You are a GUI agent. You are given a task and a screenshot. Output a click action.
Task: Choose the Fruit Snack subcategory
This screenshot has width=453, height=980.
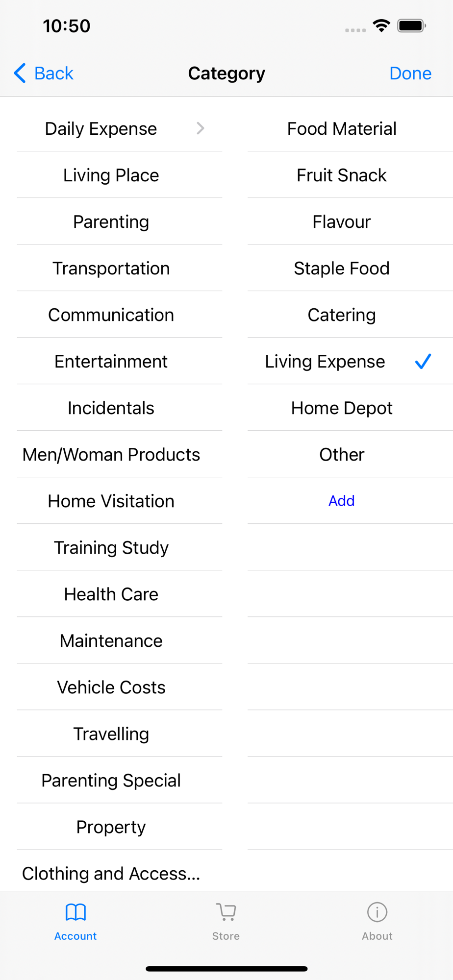pyautogui.click(x=342, y=175)
